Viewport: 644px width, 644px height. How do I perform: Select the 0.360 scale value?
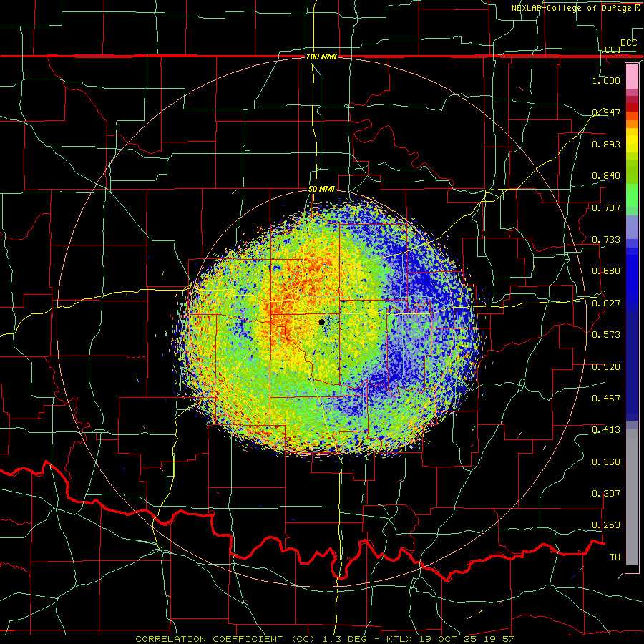[x=606, y=462]
